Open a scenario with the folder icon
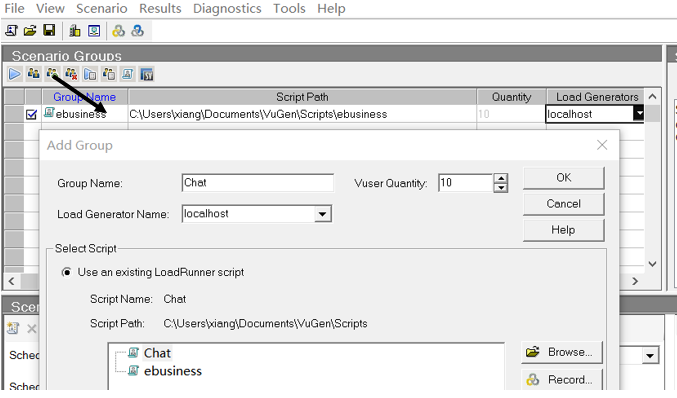This screenshot has width=677, height=398. [x=30, y=31]
